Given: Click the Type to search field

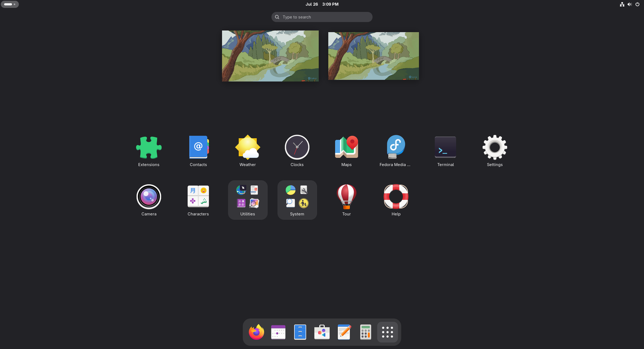Looking at the screenshot, I should [322, 17].
